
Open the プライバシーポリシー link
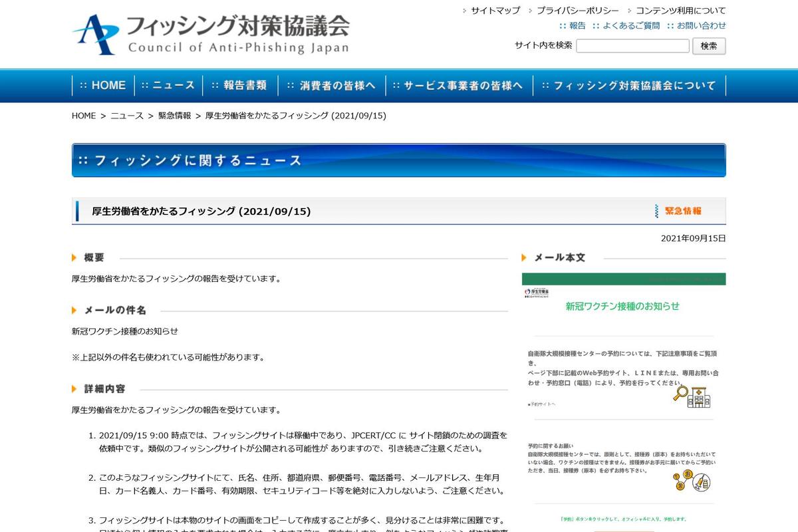578,11
